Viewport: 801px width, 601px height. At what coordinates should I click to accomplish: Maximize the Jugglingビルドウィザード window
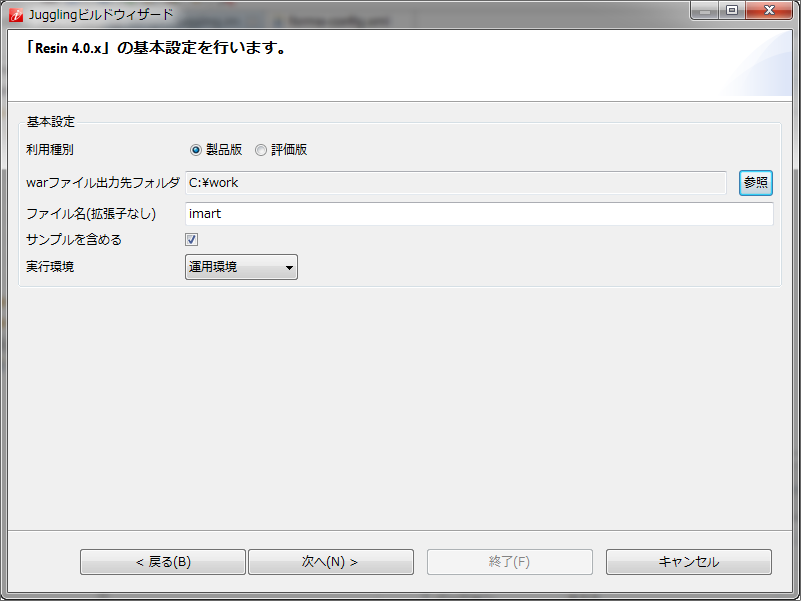tap(732, 11)
